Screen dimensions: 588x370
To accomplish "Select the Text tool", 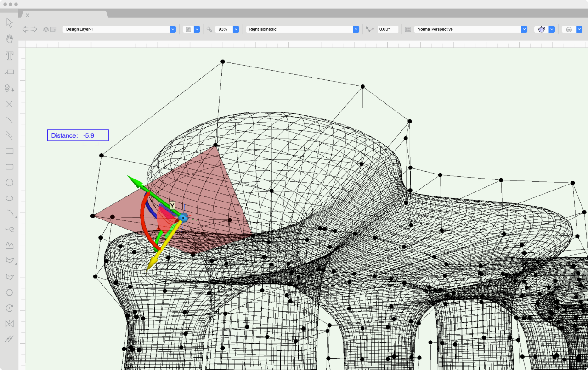I will click(x=9, y=56).
